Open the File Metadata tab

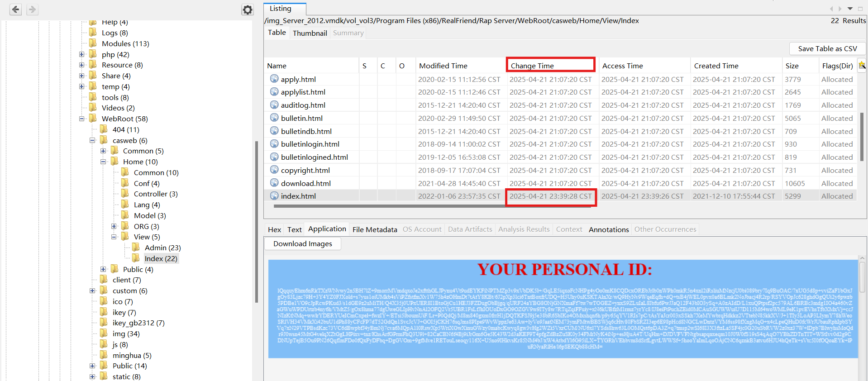(375, 229)
